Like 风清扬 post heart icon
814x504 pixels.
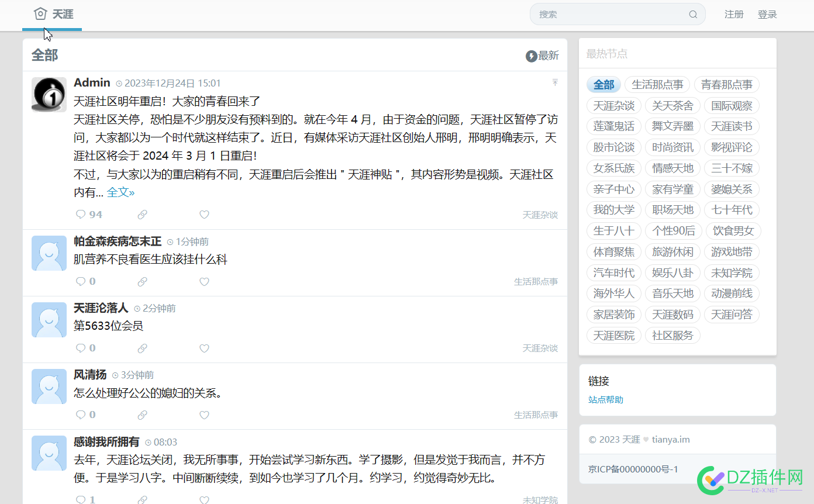(204, 415)
